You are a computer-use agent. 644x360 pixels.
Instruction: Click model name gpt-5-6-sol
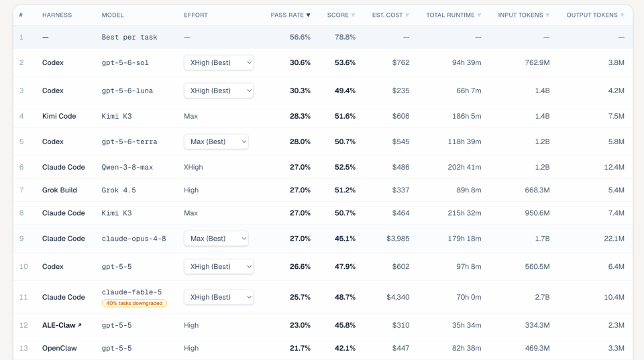pyautogui.click(x=125, y=62)
